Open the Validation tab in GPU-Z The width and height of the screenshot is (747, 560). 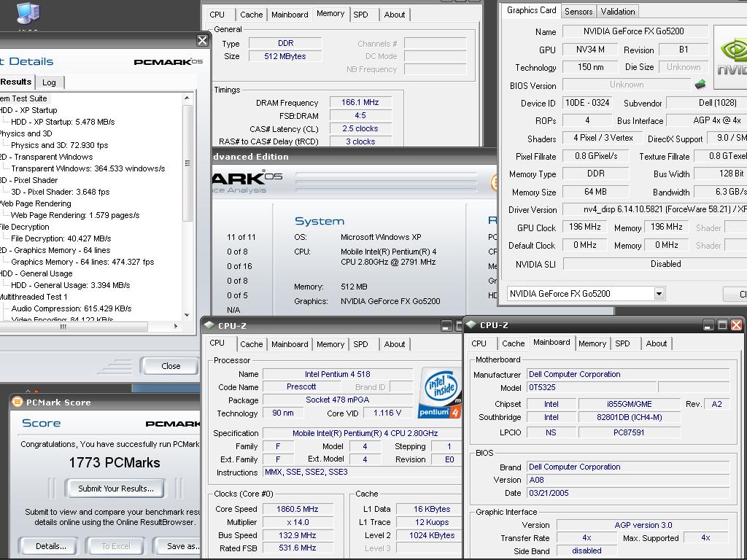pos(617,12)
